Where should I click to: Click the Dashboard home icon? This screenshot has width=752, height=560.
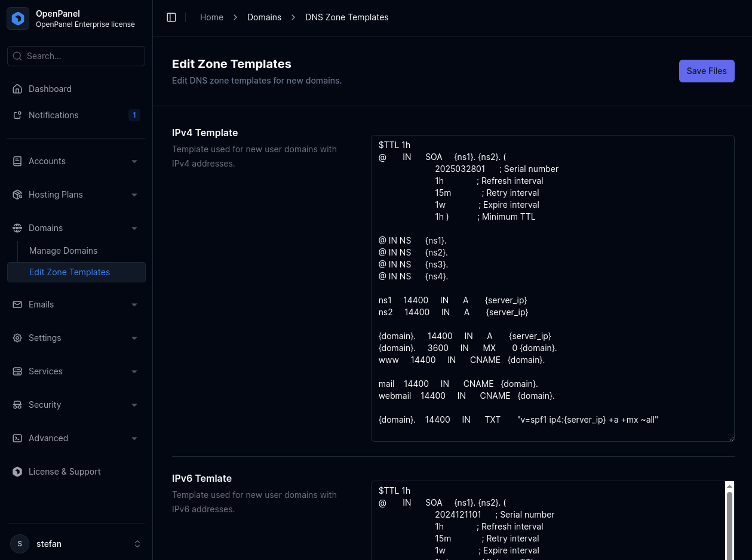click(17, 89)
